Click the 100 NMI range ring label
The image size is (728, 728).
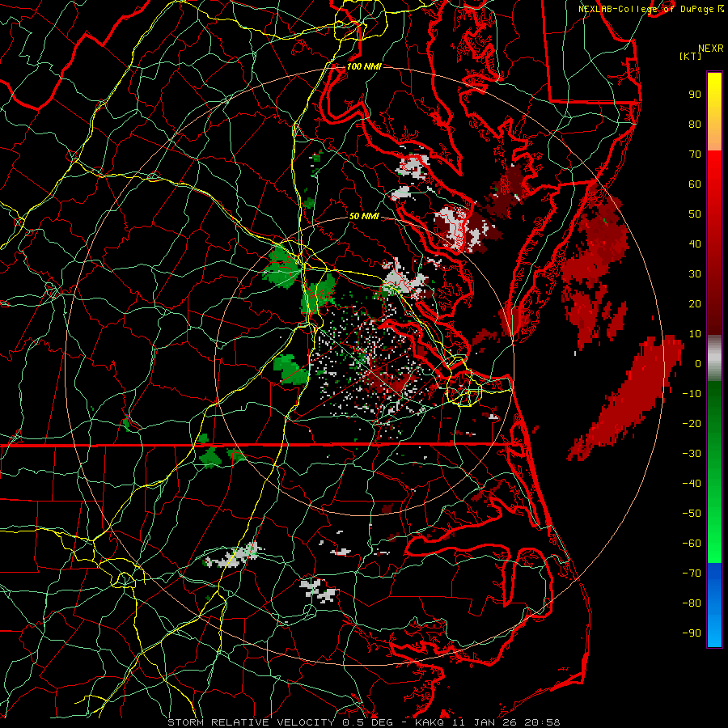pyautogui.click(x=364, y=66)
